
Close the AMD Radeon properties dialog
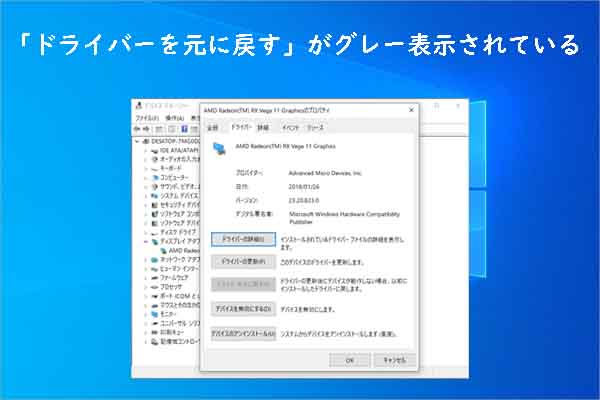click(411, 110)
